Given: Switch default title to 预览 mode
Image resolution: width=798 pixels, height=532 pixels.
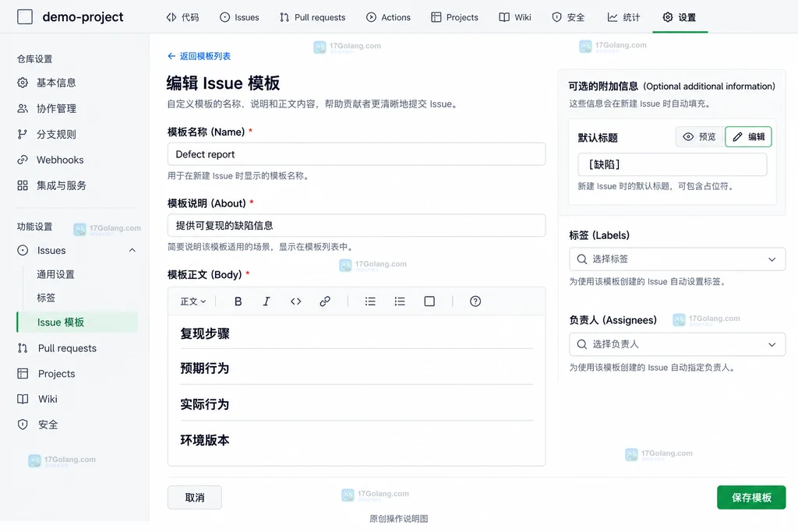Looking at the screenshot, I should click(700, 137).
